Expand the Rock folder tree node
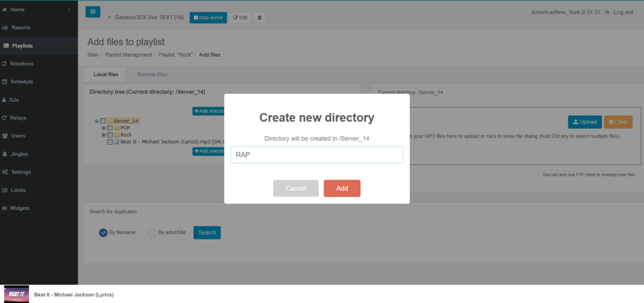644x303 pixels. point(103,135)
